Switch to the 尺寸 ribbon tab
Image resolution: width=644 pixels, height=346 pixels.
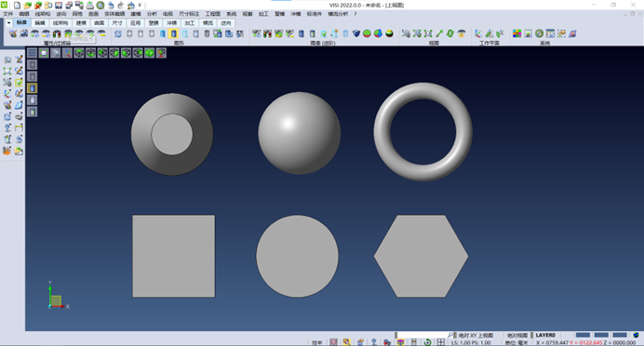point(117,23)
